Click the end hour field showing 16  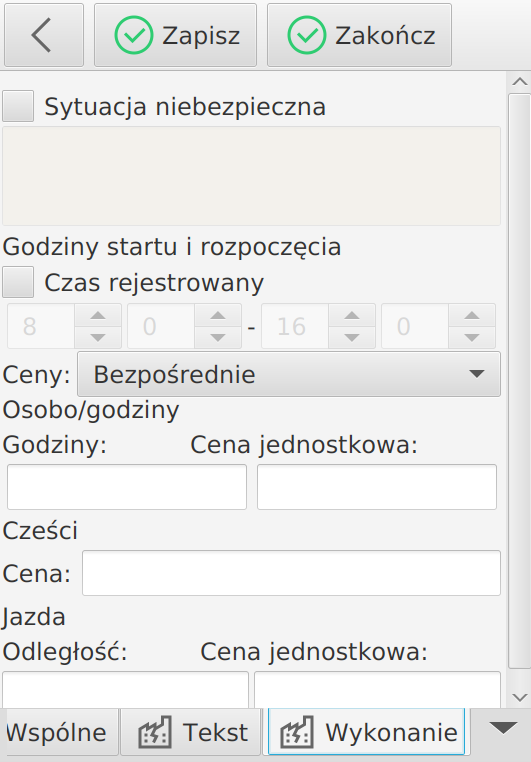tap(295, 326)
